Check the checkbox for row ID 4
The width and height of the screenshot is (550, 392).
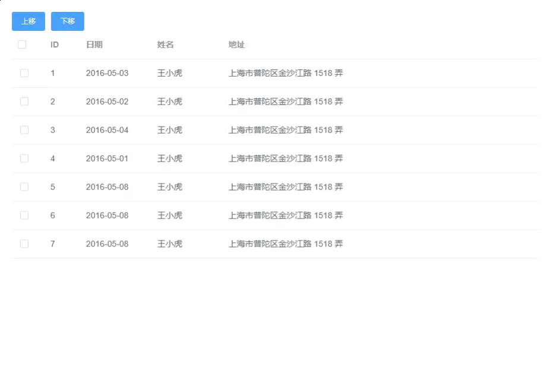[x=24, y=159]
